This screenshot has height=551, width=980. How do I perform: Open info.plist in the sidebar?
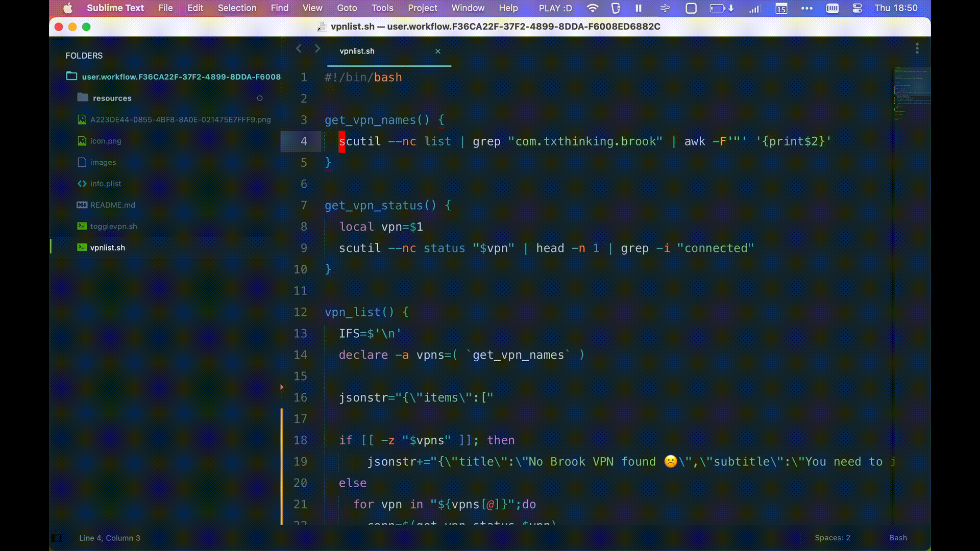tap(106, 184)
